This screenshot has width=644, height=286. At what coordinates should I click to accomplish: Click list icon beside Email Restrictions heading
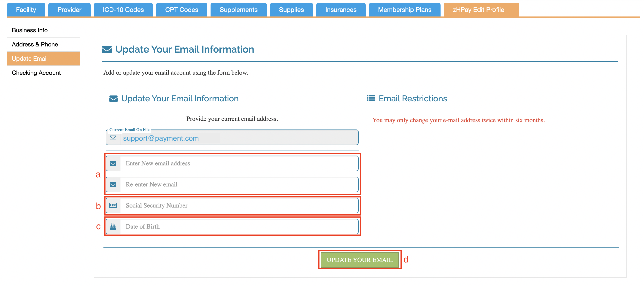pos(371,99)
